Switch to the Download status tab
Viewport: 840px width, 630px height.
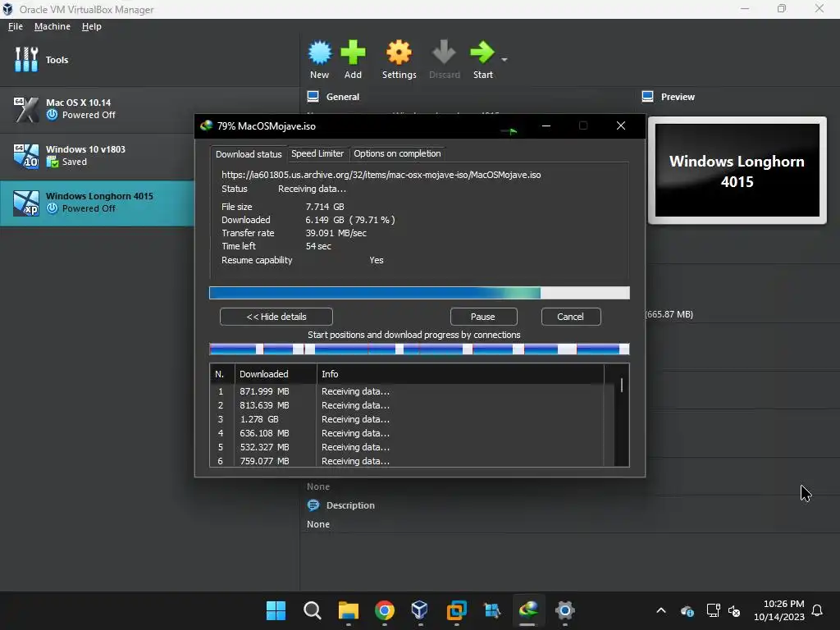coord(249,153)
